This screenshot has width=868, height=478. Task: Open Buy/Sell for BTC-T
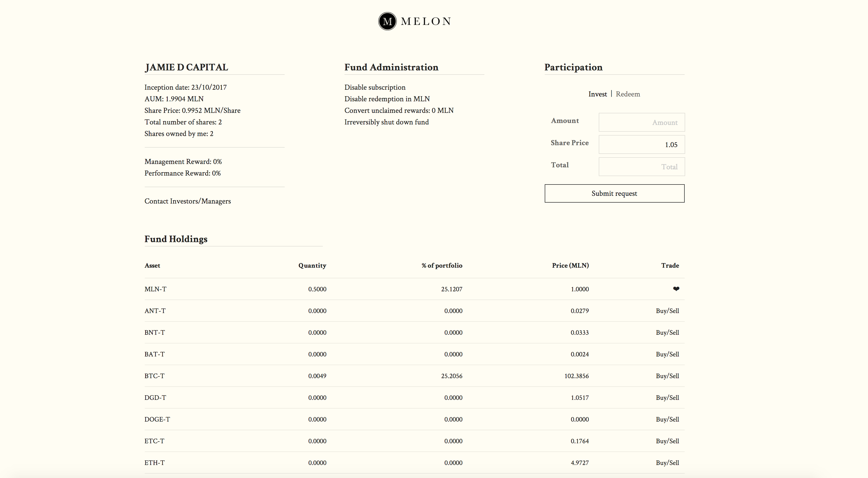[667, 376]
